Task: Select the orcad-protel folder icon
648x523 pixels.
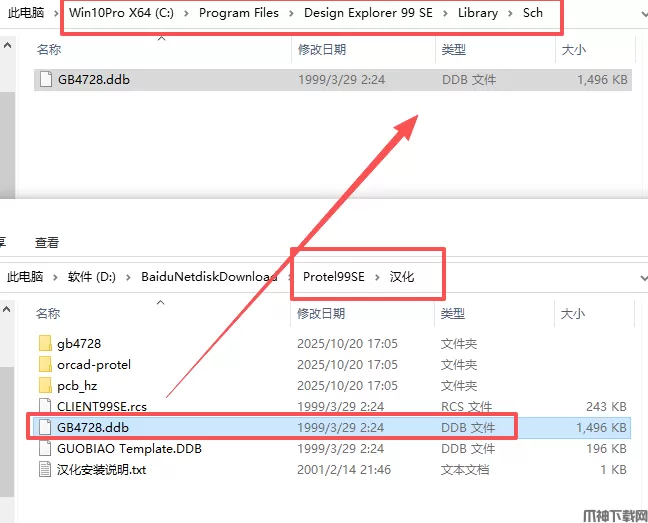Action: [45, 364]
